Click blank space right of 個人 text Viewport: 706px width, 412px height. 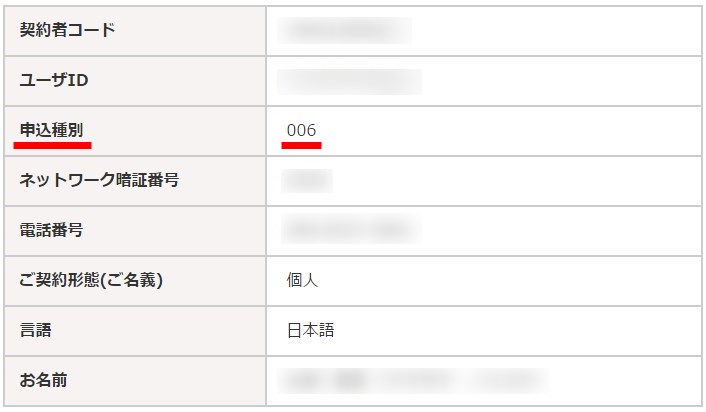click(500, 281)
